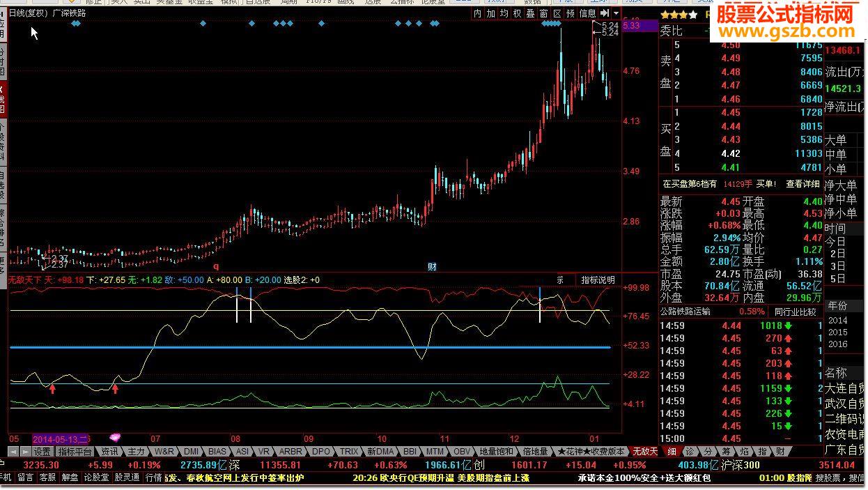The height and width of the screenshot is (490, 868).
Task: Click the 区 interval toolbar button
Action: click(x=557, y=13)
